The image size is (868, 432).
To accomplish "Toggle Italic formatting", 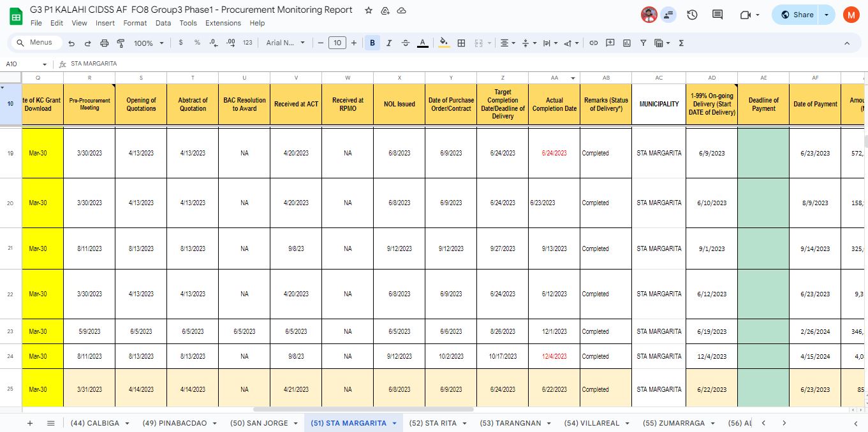I will point(389,43).
